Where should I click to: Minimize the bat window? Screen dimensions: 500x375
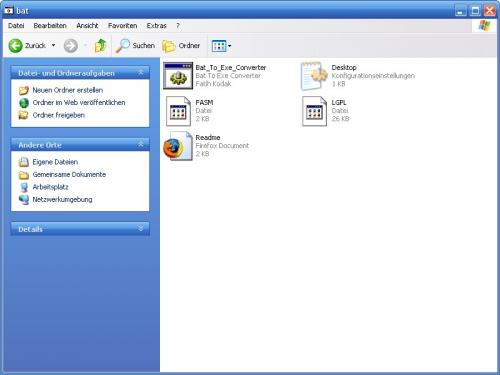(461, 11)
